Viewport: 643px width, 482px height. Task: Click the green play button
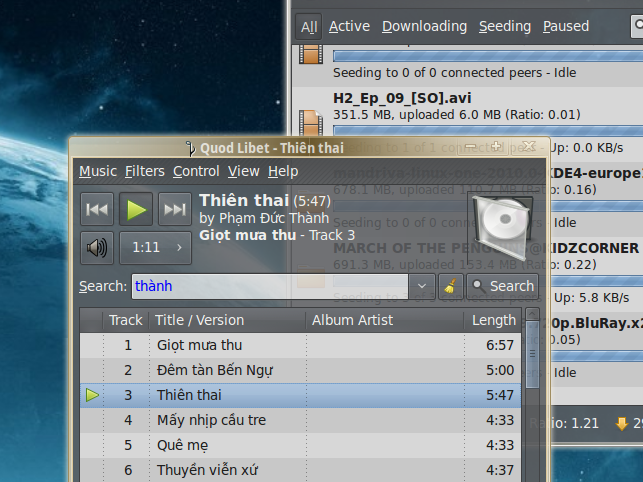136,209
